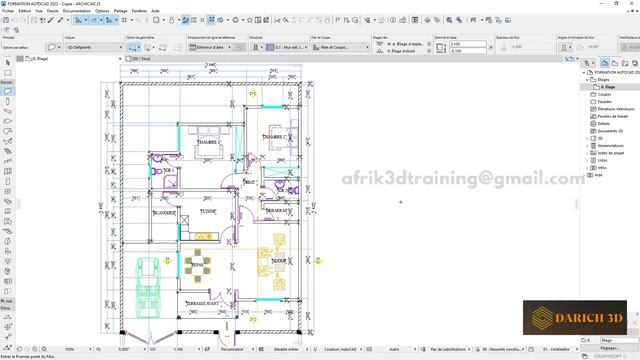This screenshot has height=360, width=640.
Task: Select the Beam tool in the toolbox
Action: (x=7, y=111)
